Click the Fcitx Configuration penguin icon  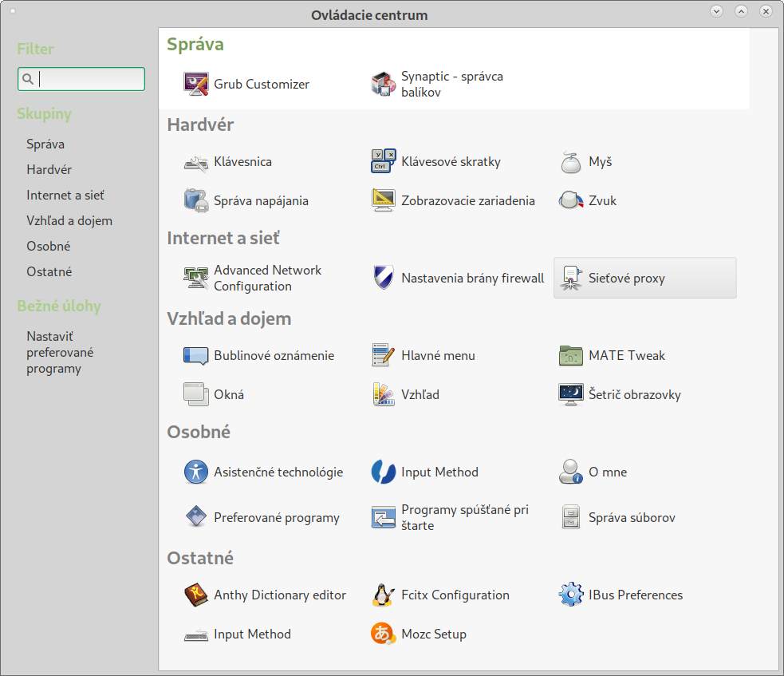[384, 595]
